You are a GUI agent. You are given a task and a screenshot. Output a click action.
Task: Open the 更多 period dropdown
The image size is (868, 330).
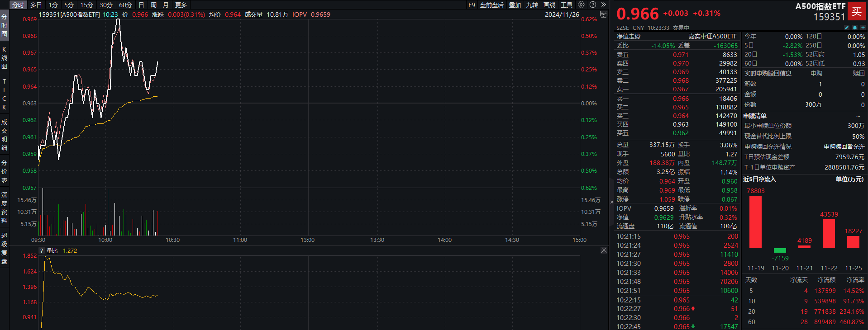[x=181, y=5]
